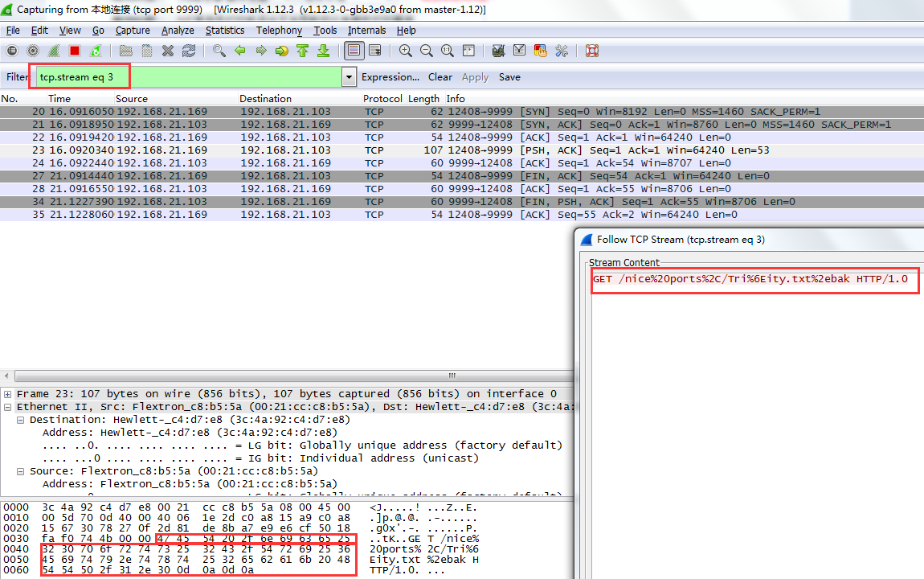Sort packets by the No. column
Screen dimensions: 924x579
tap(23, 99)
